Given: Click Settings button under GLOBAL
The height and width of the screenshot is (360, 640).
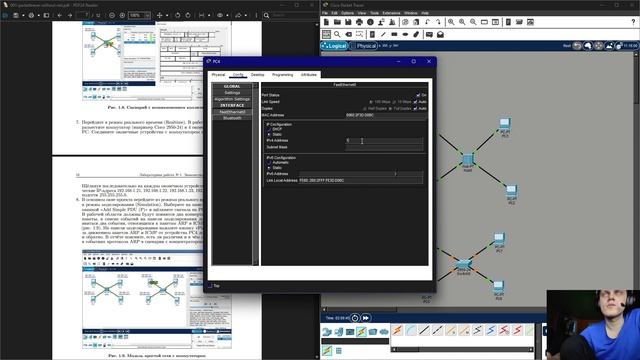Looking at the screenshot, I should 232,93.
